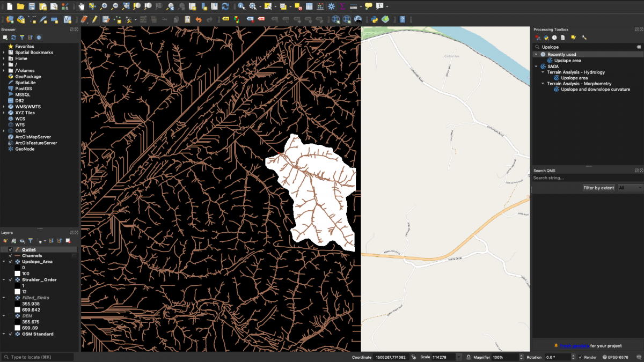Open the Python console icon
This screenshot has height=362, width=644.
pos(374,19)
